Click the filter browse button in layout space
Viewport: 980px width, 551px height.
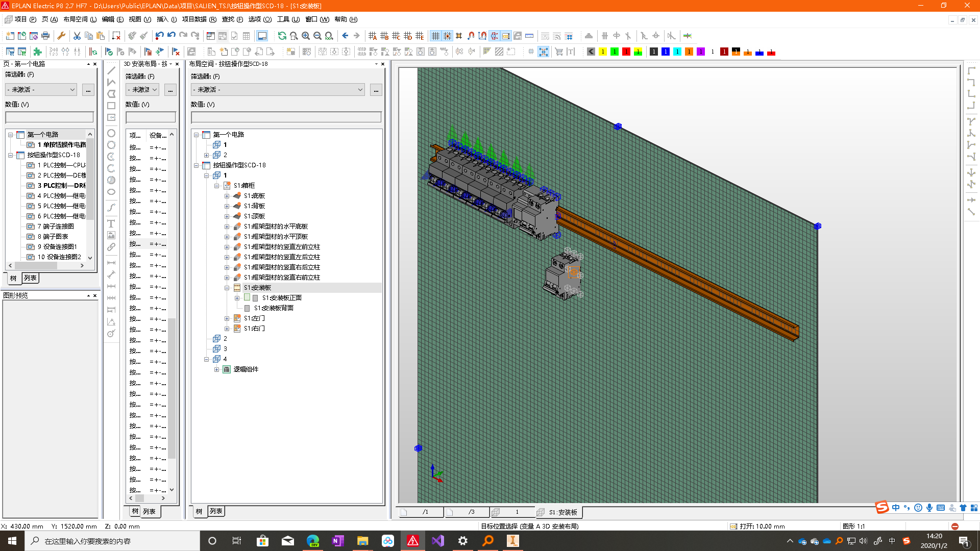[x=376, y=90]
